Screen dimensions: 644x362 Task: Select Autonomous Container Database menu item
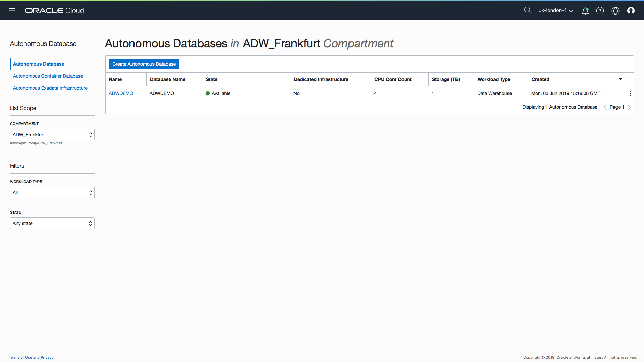pos(48,76)
